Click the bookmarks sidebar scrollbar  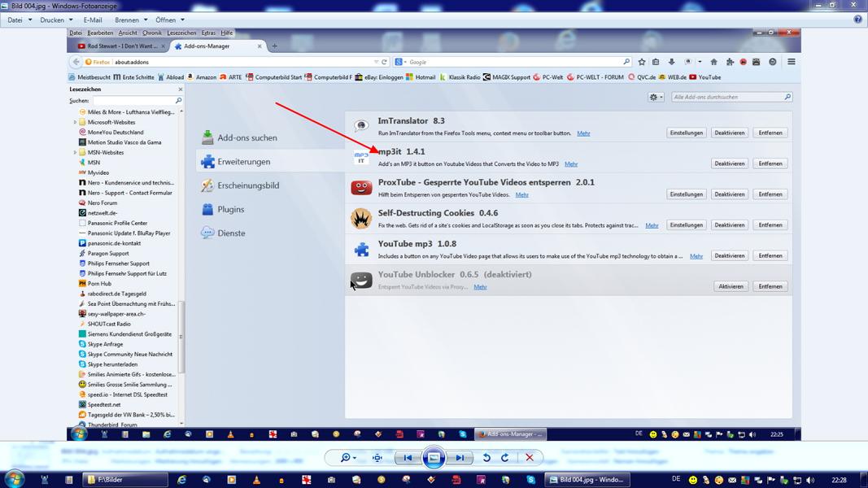(181, 337)
